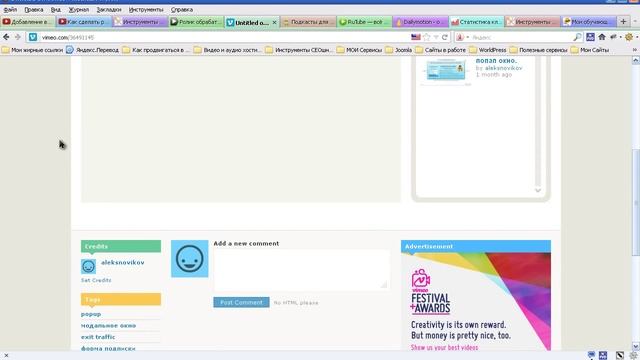Open the Яндекс.Перевод bookmark
This screenshot has width=640, height=360.
pyautogui.click(x=92, y=50)
